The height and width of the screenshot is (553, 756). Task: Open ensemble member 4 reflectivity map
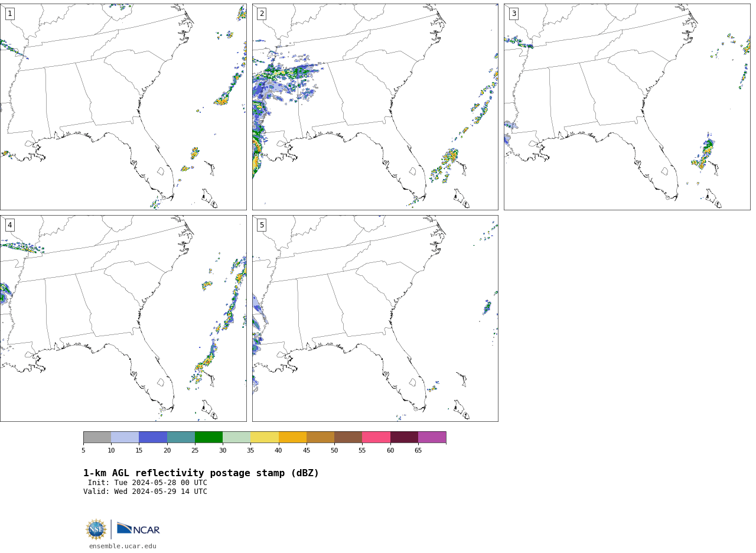(123, 318)
